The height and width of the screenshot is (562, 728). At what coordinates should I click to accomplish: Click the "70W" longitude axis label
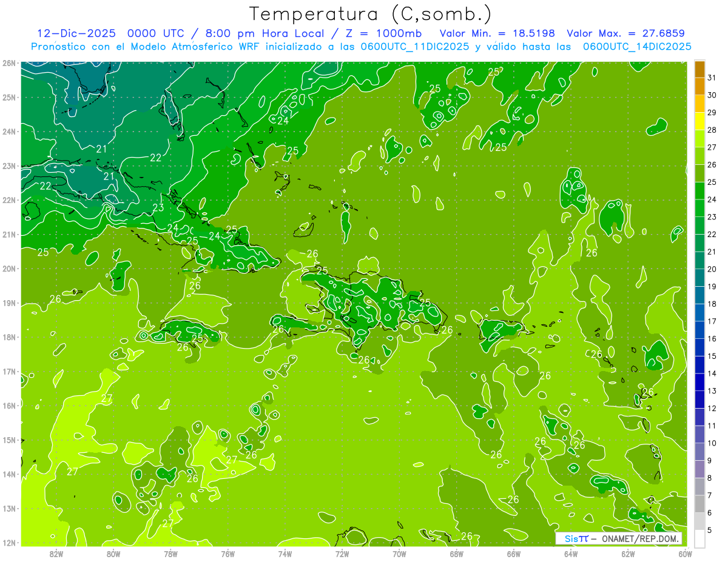(x=399, y=553)
